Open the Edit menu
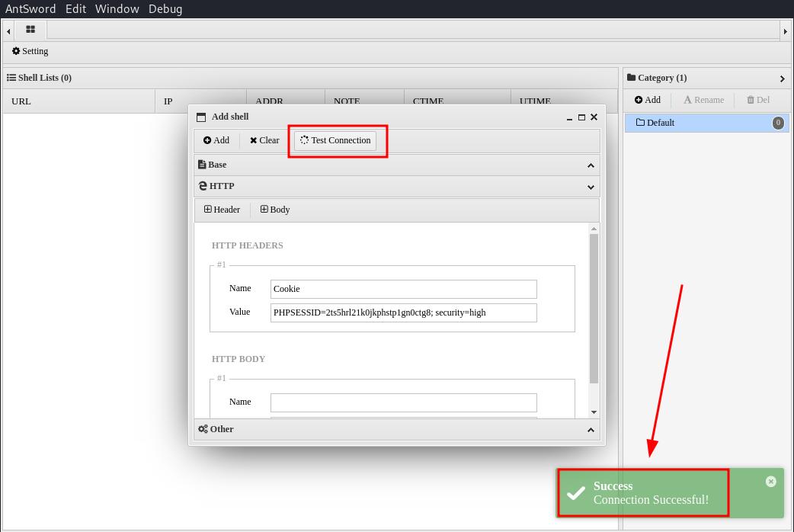 [76, 8]
